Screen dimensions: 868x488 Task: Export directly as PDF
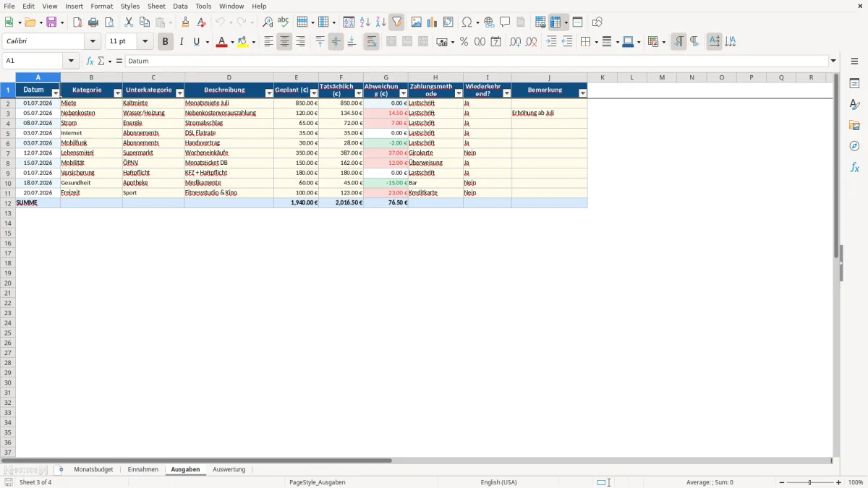tap(77, 22)
